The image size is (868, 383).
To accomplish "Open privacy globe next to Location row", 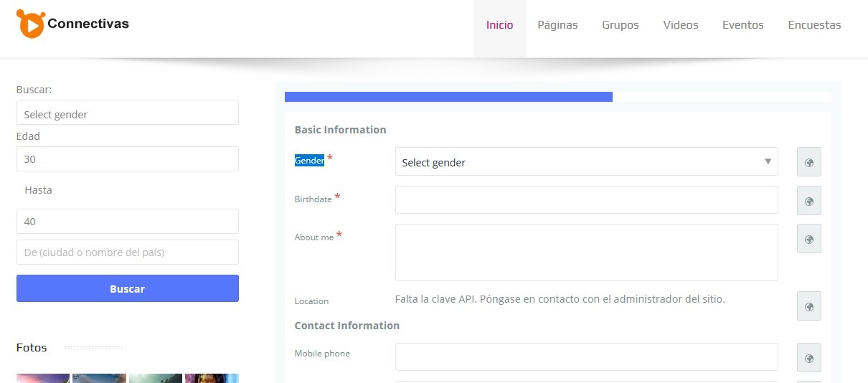I will (809, 306).
